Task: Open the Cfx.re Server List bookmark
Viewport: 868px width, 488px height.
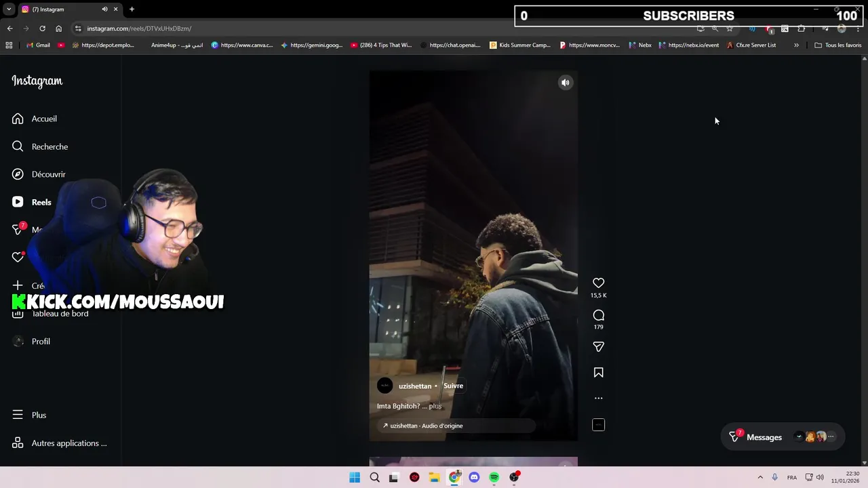Action: click(751, 45)
